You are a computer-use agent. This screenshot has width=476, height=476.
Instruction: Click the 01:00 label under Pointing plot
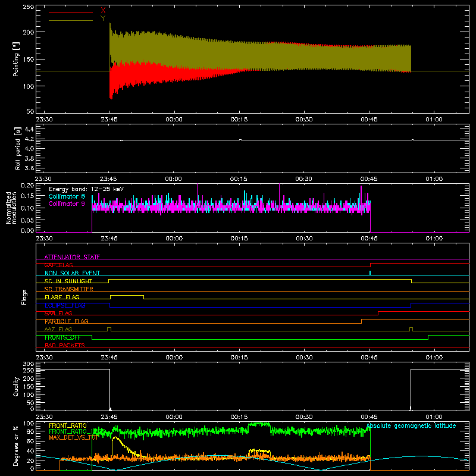click(x=434, y=120)
